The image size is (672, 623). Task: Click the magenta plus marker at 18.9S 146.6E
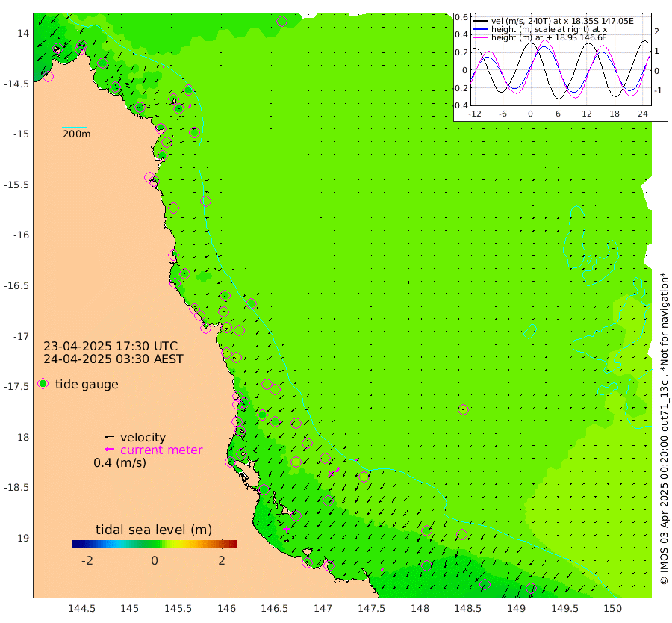[286, 529]
